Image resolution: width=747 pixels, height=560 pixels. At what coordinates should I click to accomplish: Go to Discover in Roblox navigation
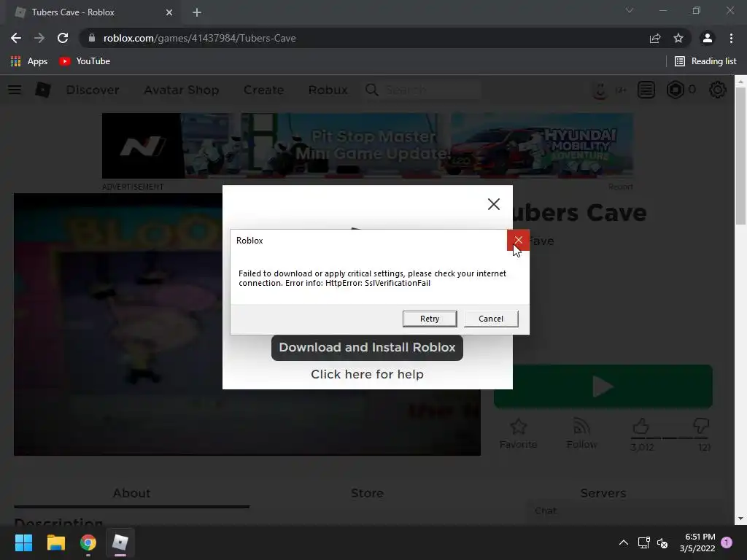[x=93, y=90]
